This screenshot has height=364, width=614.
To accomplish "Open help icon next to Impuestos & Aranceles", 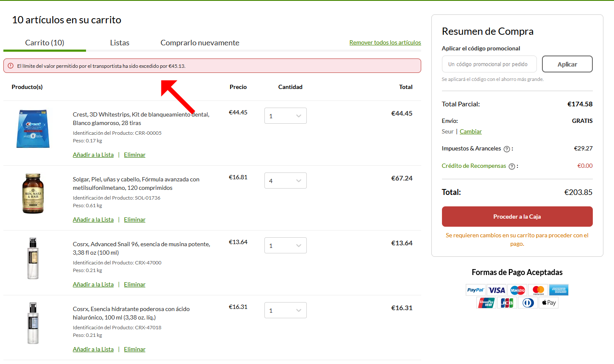I will click(507, 149).
